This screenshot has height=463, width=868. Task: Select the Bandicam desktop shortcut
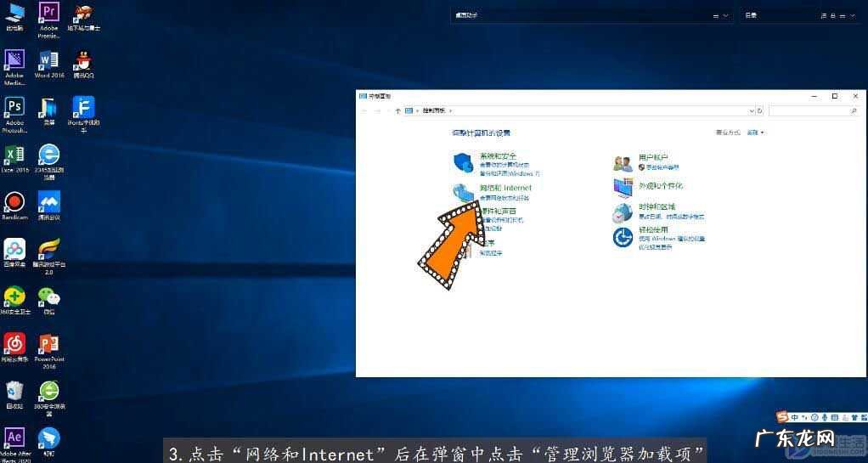coord(14,206)
